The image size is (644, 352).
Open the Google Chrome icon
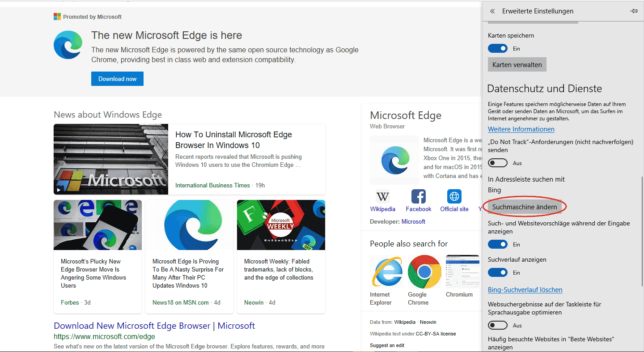(424, 271)
